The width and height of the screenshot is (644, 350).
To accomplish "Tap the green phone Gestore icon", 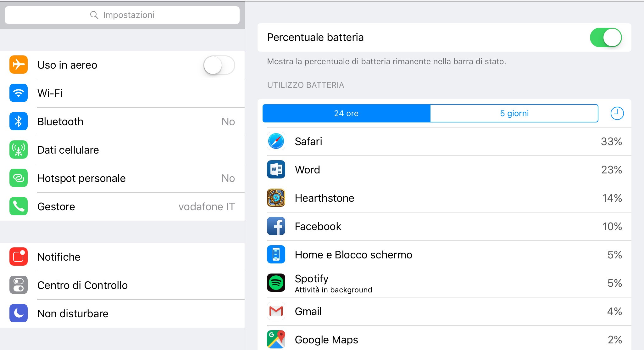I will pos(19,206).
